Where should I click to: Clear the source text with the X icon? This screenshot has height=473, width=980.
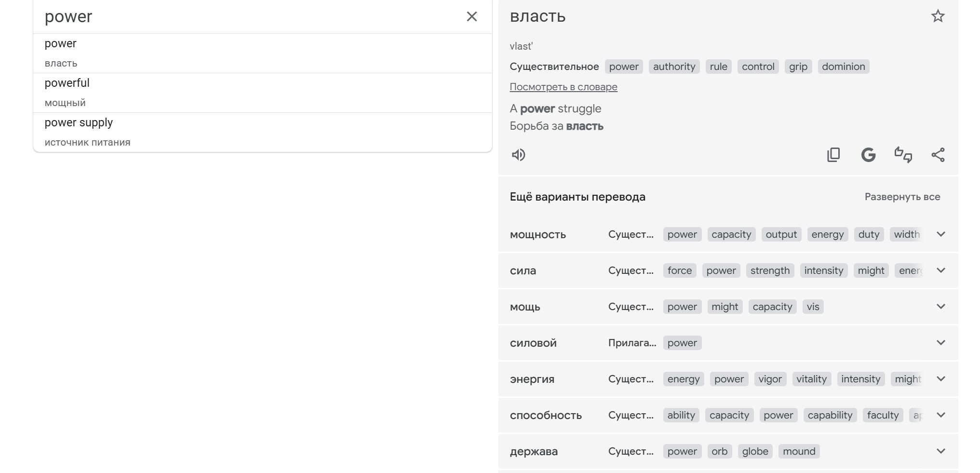click(x=471, y=16)
